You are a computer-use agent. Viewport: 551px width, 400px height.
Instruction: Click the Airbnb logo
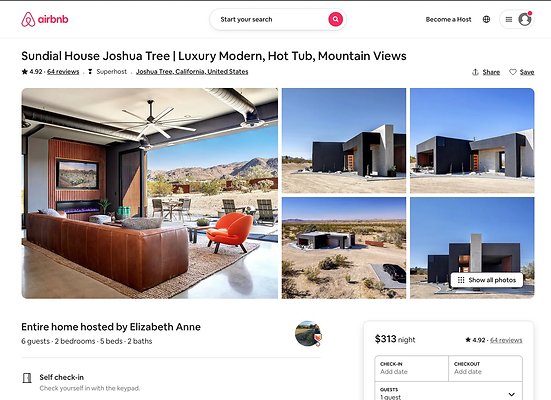click(x=45, y=19)
